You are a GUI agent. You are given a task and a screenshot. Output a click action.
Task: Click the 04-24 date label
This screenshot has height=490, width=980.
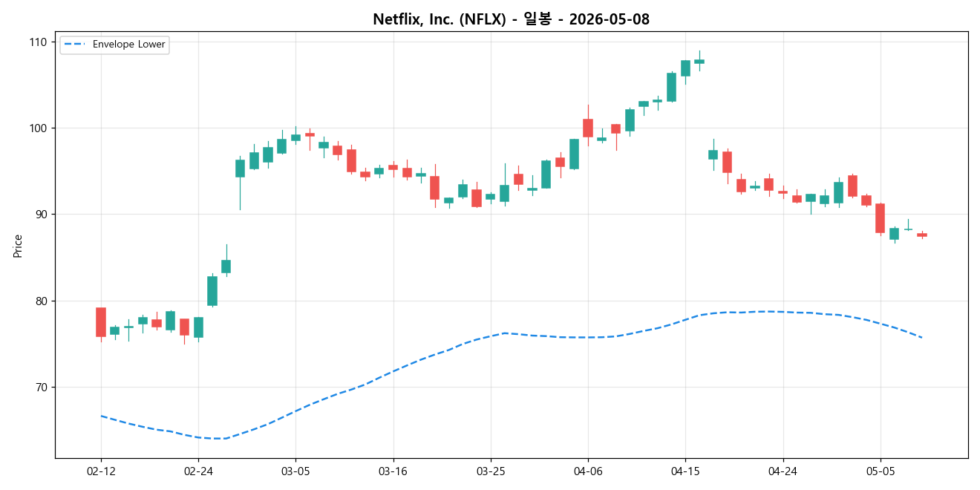(783, 471)
